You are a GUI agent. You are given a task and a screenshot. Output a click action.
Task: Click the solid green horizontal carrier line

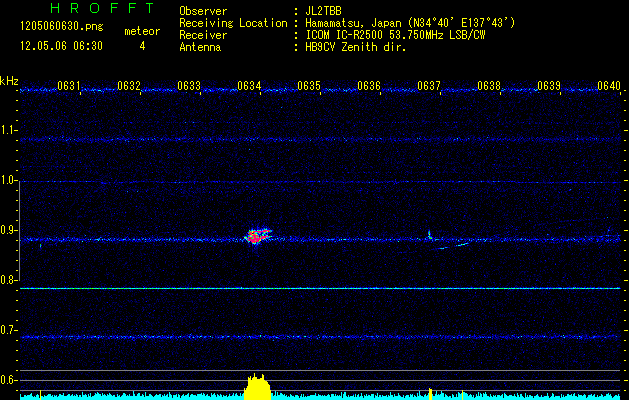pyautogui.click(x=320, y=288)
